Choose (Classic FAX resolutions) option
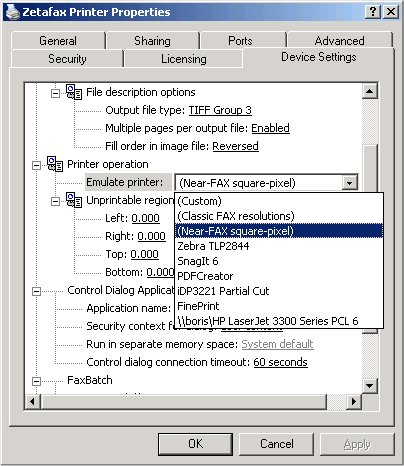 pyautogui.click(x=279, y=216)
